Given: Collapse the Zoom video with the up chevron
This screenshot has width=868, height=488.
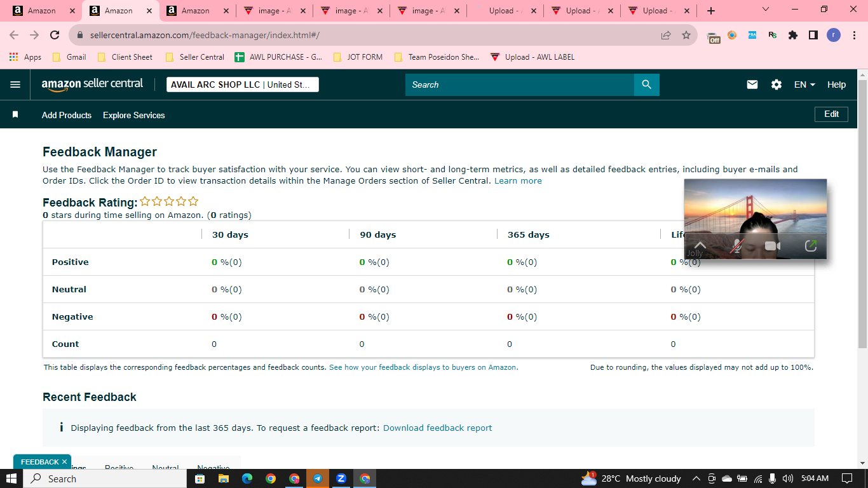Looking at the screenshot, I should pyautogui.click(x=700, y=245).
